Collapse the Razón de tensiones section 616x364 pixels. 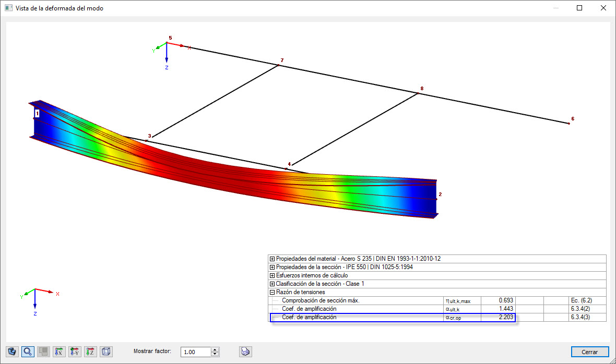point(272,292)
